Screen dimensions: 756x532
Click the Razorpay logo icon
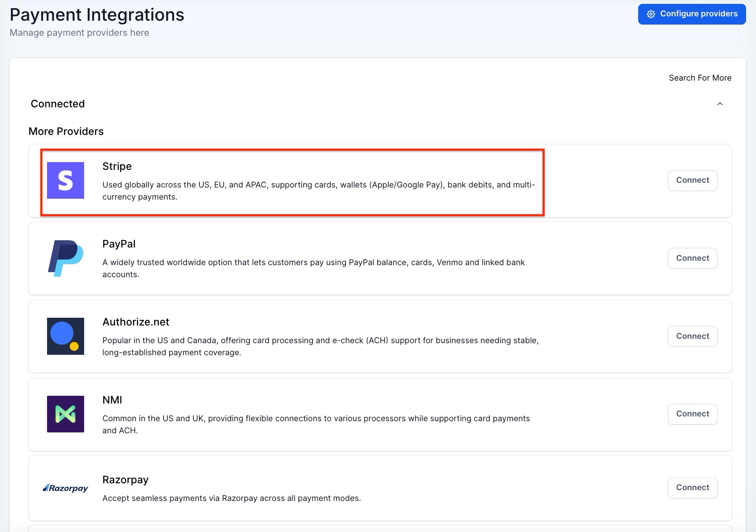[66, 488]
